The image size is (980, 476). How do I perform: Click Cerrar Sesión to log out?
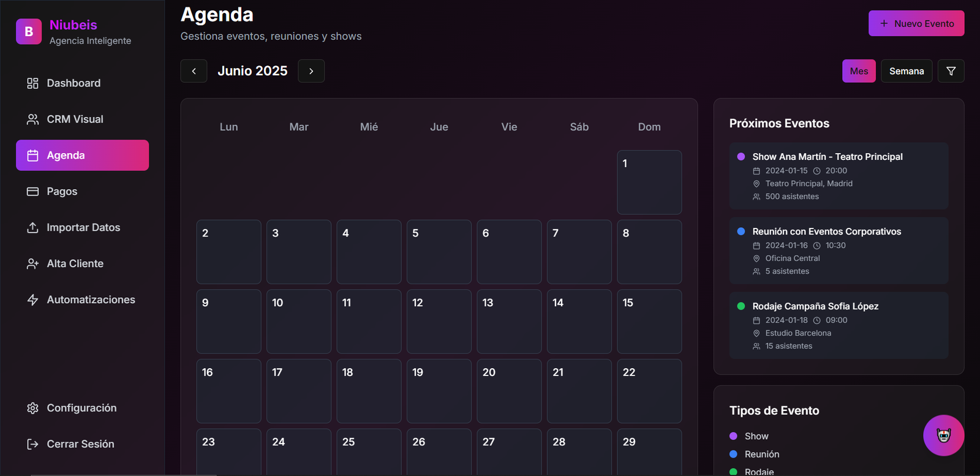click(80, 444)
